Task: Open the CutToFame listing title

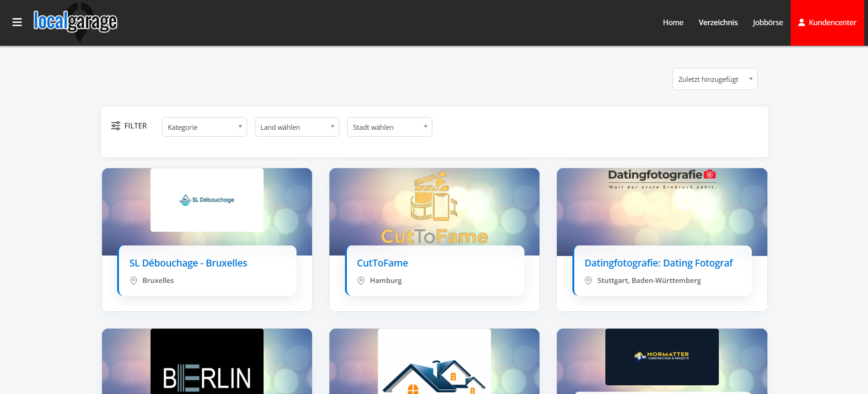Action: [382, 263]
